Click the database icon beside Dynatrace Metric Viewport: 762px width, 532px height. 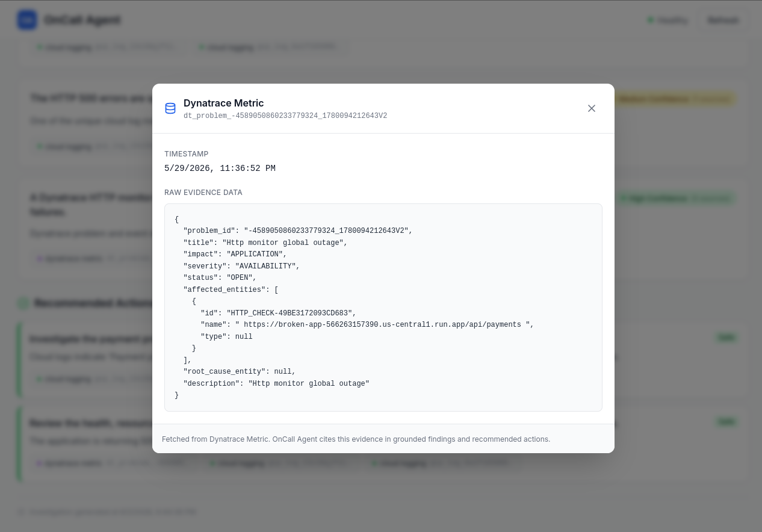pyautogui.click(x=170, y=108)
